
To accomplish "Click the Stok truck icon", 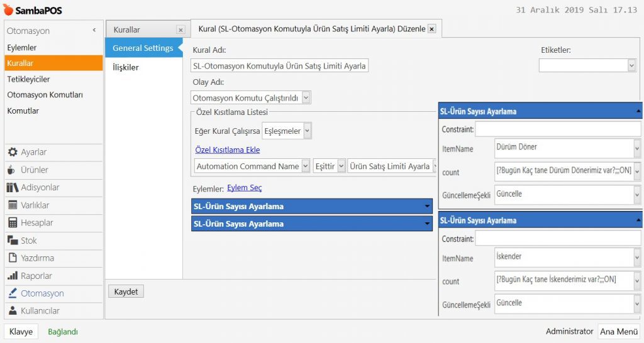I will tap(12, 240).
